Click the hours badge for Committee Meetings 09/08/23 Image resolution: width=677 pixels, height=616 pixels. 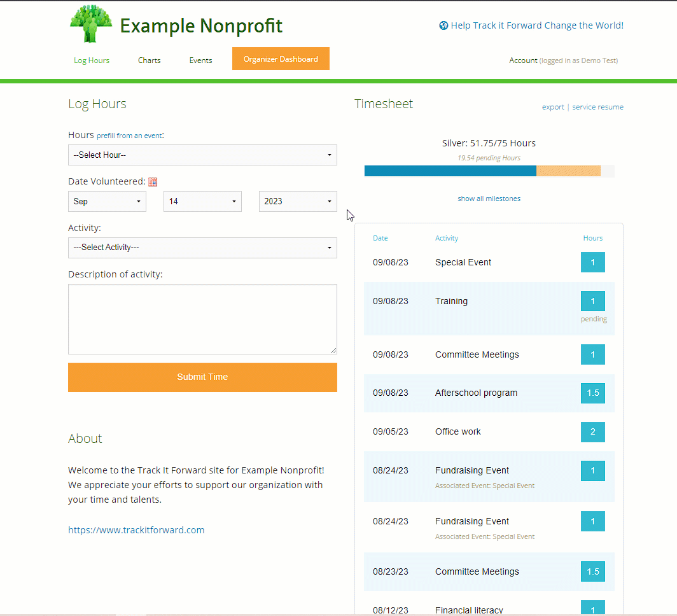coord(593,354)
